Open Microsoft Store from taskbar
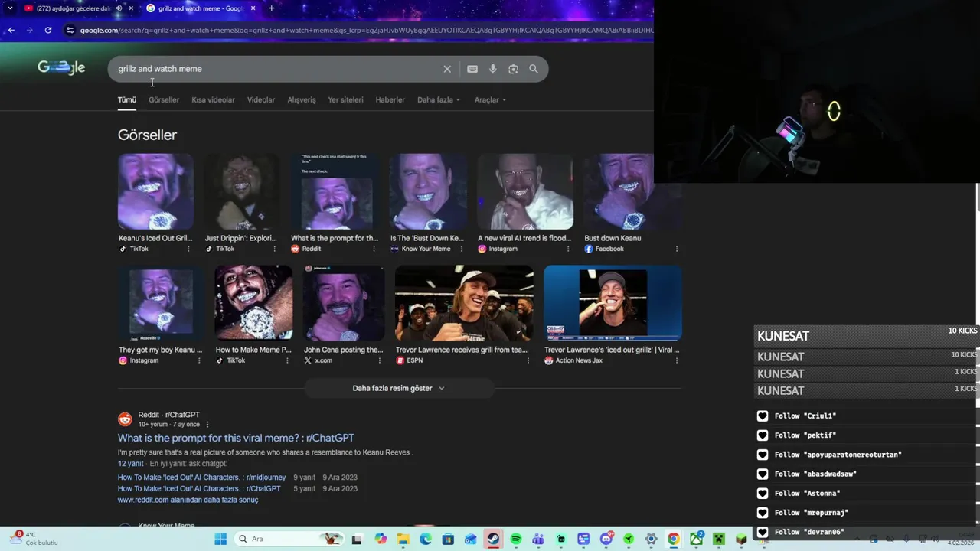Viewport: 980px width, 551px height. (x=448, y=539)
